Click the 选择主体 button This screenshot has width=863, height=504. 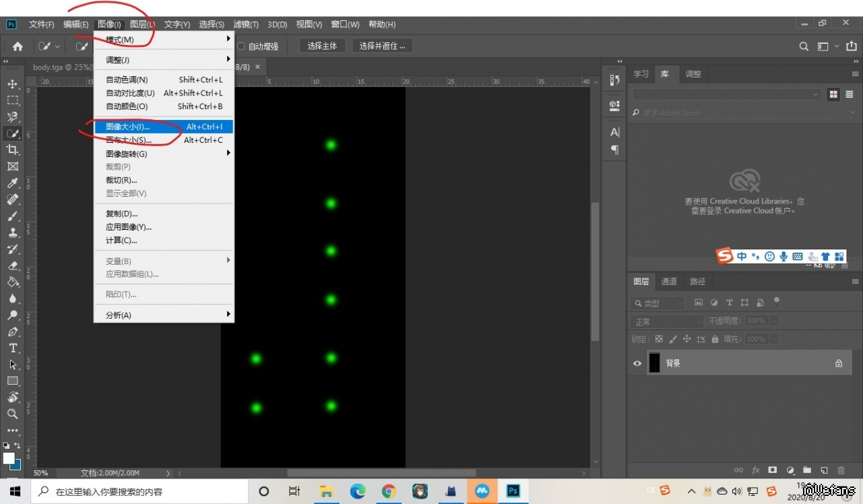click(x=322, y=46)
